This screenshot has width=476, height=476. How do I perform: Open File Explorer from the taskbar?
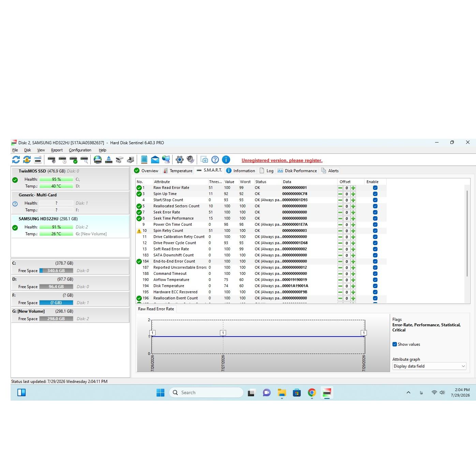[x=282, y=393]
